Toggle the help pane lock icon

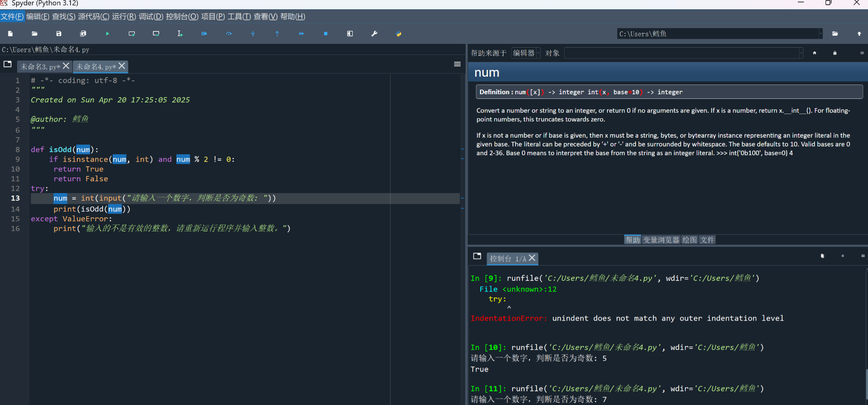pos(835,53)
